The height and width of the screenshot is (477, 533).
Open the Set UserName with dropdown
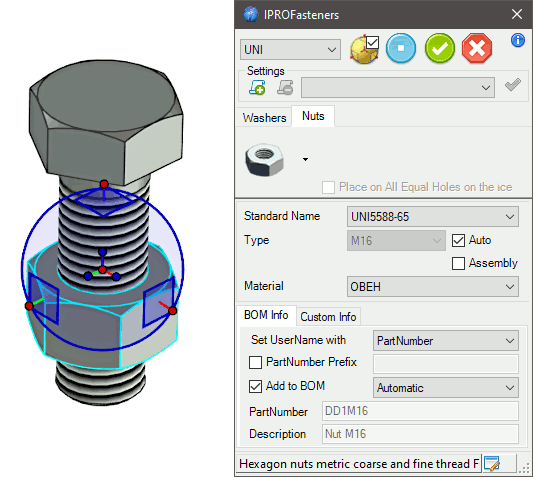tap(446, 341)
